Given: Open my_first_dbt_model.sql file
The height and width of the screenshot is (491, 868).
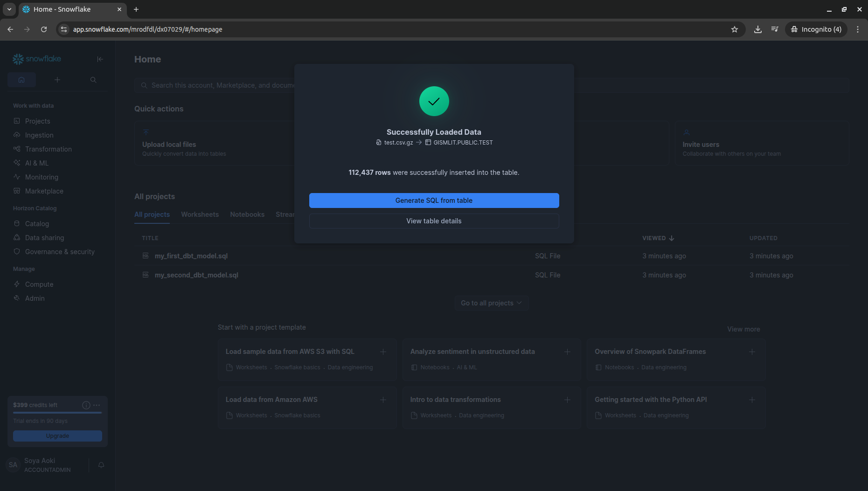Looking at the screenshot, I should (191, 256).
